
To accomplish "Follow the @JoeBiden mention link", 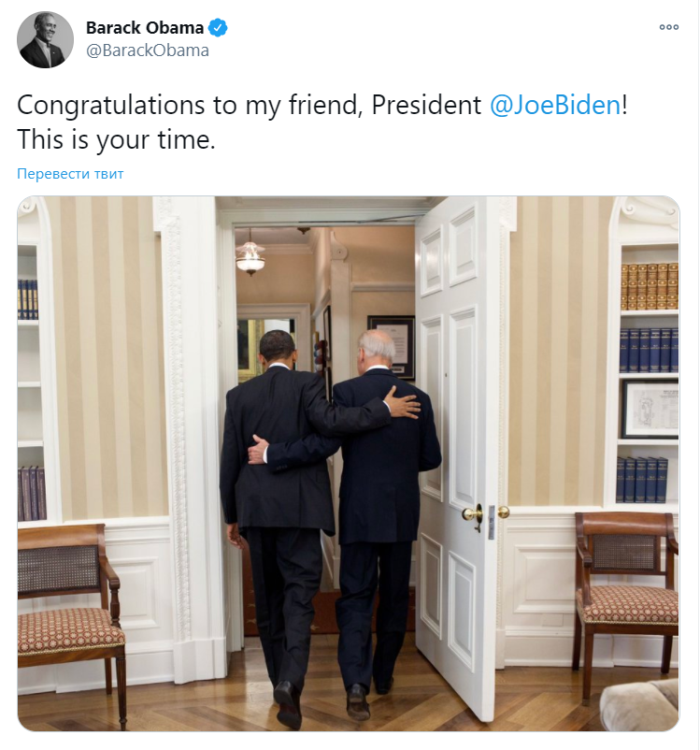I will [555, 105].
